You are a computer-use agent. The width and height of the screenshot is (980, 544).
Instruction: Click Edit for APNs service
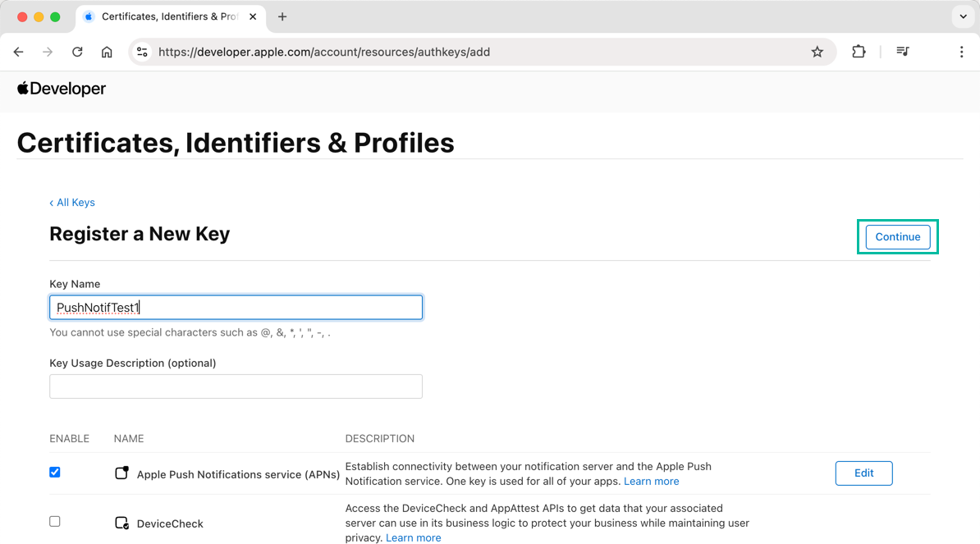point(863,473)
